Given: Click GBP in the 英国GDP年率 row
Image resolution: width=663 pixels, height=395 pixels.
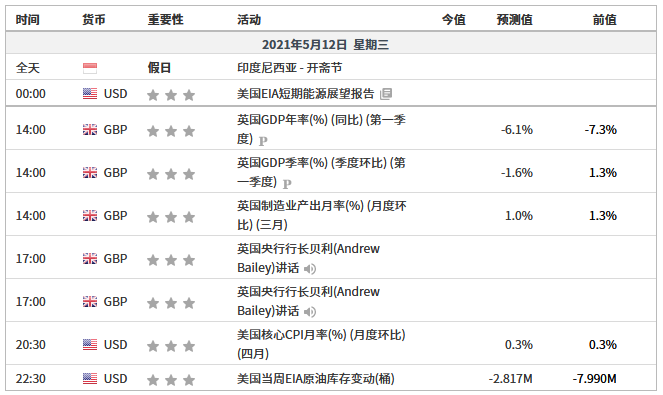Looking at the screenshot, I should coord(115,129).
